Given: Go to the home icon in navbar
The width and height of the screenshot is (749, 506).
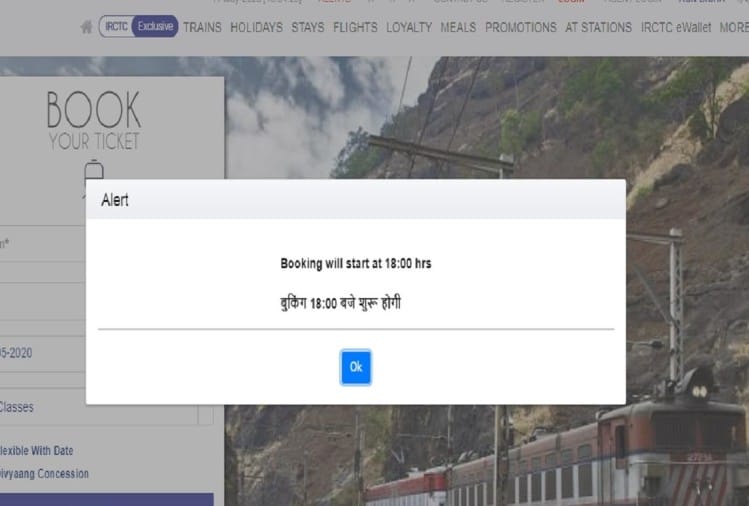Looking at the screenshot, I should 86,27.
